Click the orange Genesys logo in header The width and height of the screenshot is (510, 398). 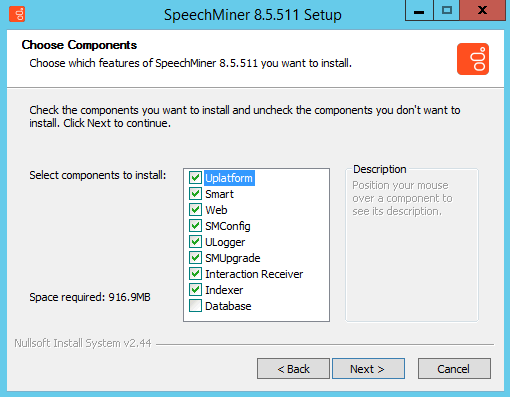[x=473, y=59]
